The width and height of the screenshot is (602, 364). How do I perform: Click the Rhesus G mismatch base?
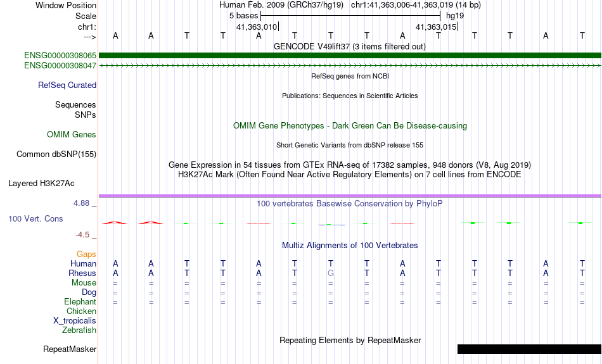tap(331, 273)
